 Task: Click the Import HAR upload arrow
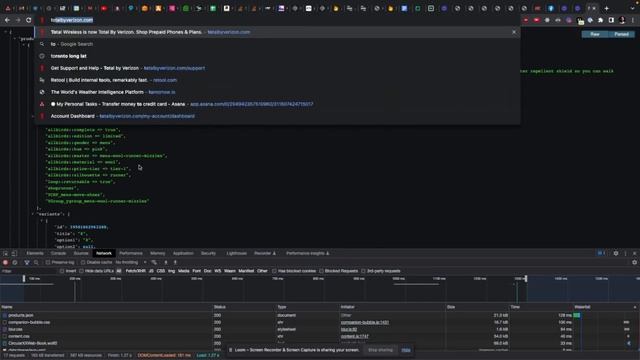click(166, 262)
